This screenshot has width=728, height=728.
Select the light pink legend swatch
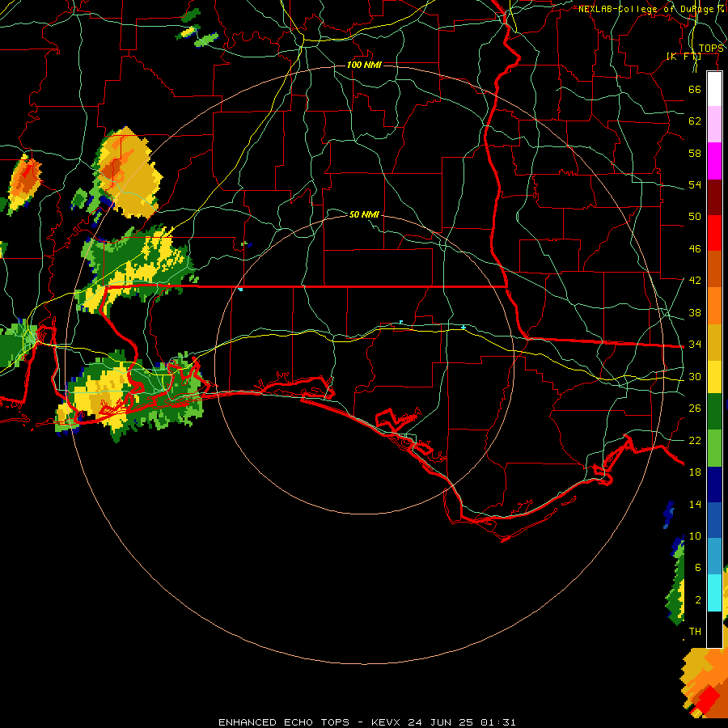click(714, 124)
